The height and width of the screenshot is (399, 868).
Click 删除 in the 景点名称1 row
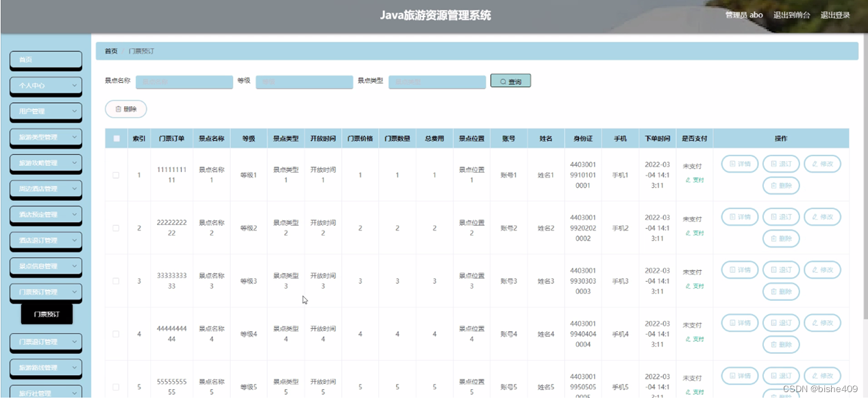781,185
